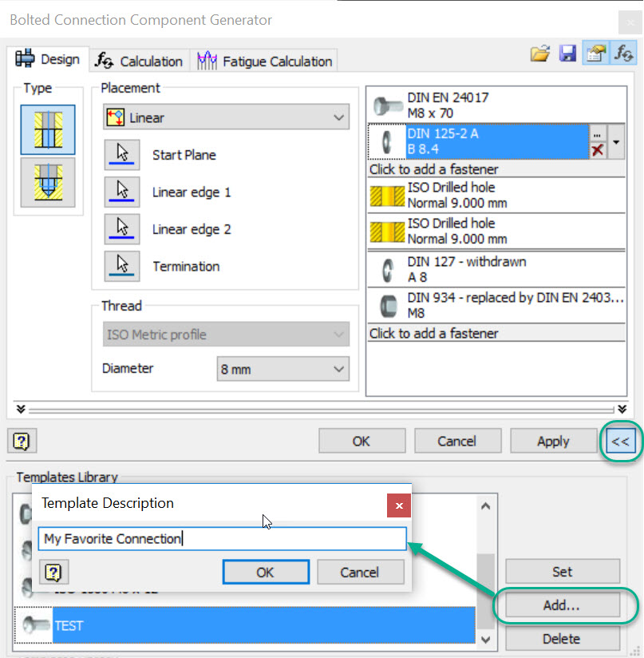Click the Termination selector arrow icon
Image resolution: width=644 pixels, height=658 pixels.
122,266
